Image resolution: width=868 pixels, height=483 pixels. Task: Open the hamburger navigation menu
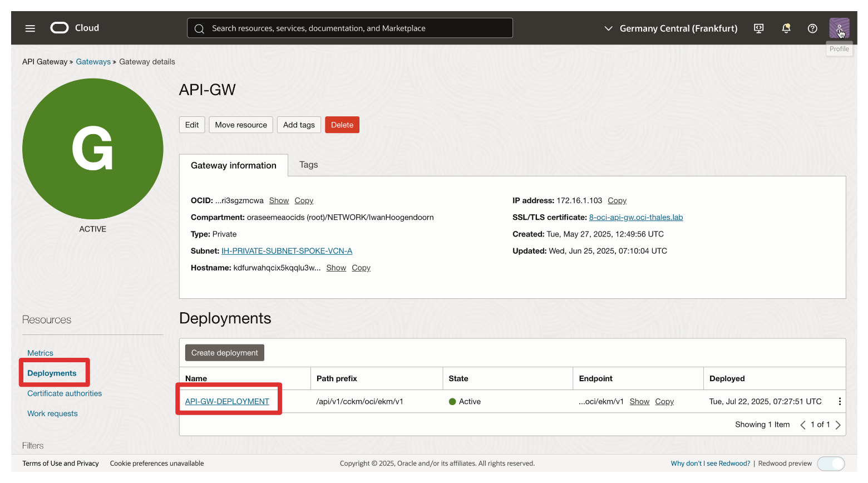coord(30,28)
